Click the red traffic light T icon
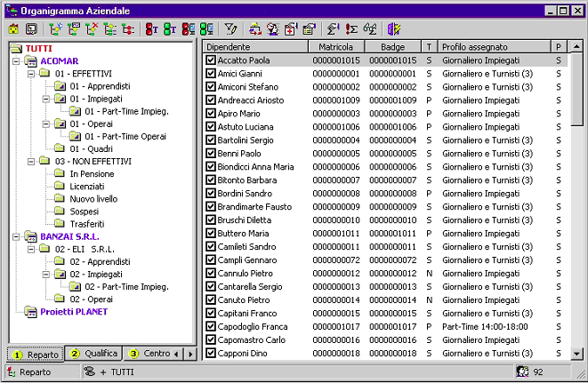 [x=151, y=28]
